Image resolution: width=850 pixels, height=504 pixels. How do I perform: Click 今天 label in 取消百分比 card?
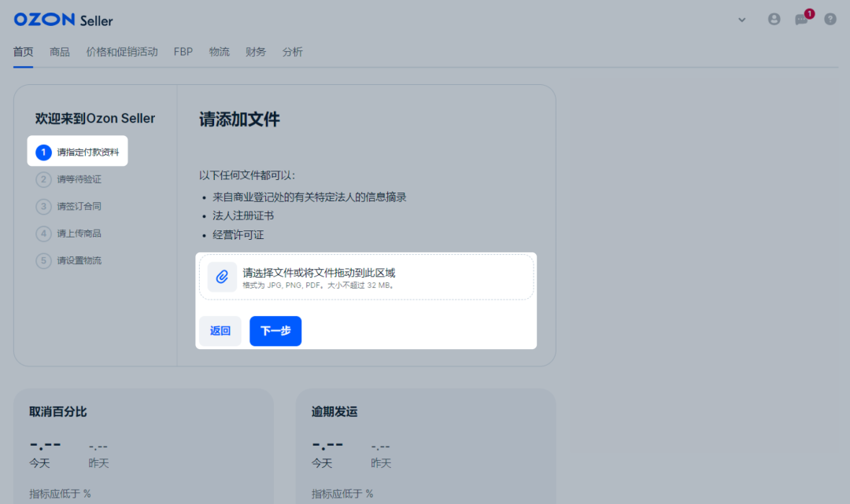pos(39,463)
